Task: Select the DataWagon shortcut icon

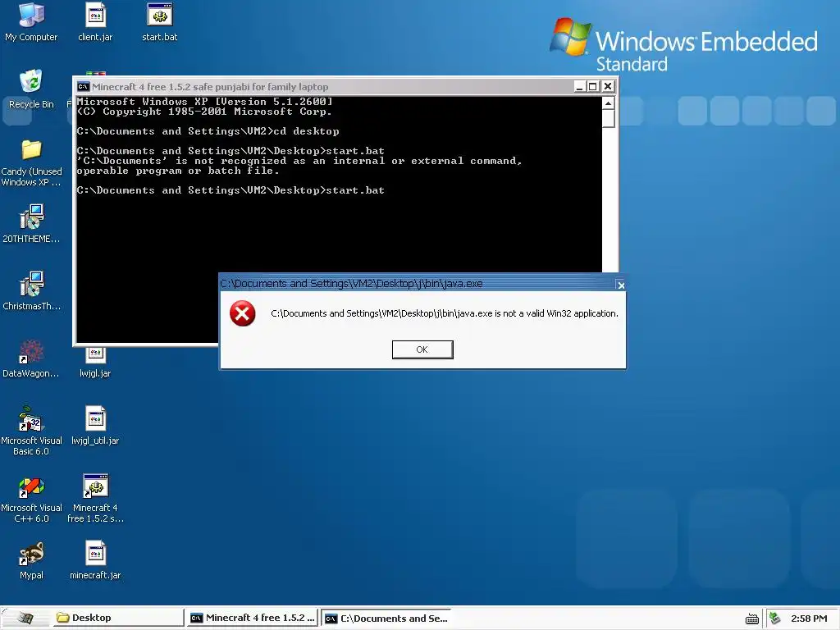Action: 31,358
